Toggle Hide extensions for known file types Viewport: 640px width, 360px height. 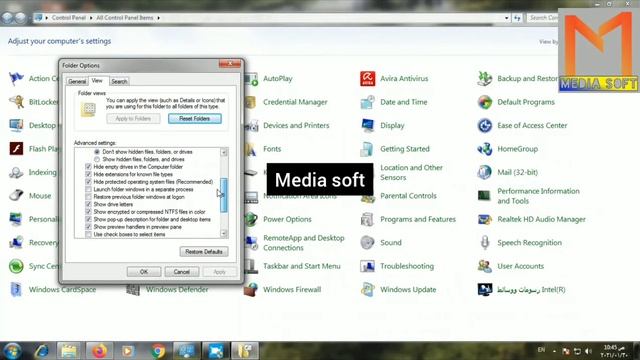[88, 174]
